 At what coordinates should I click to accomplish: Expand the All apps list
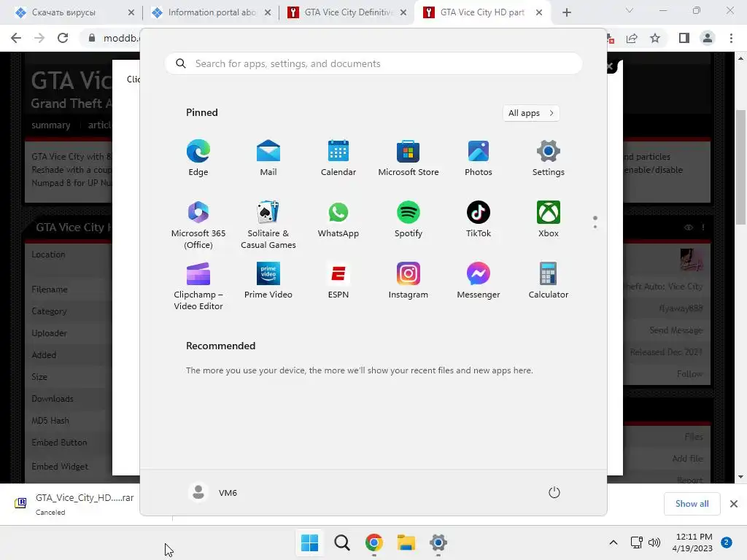point(531,113)
